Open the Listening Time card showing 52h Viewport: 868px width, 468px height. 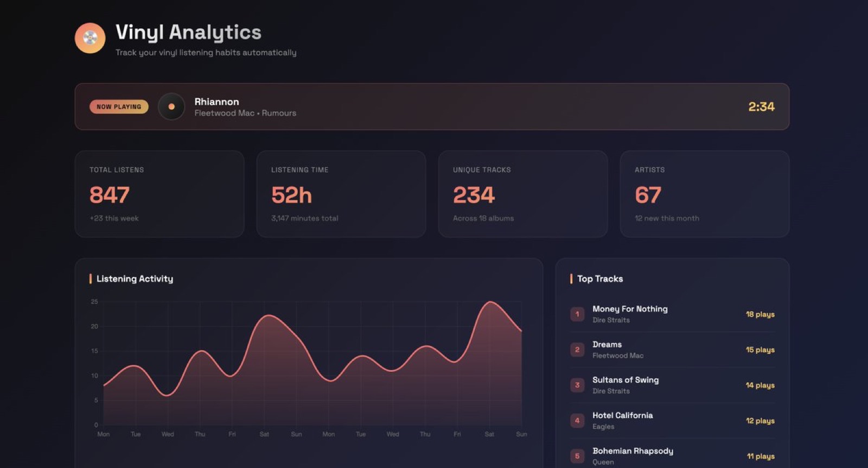click(341, 194)
